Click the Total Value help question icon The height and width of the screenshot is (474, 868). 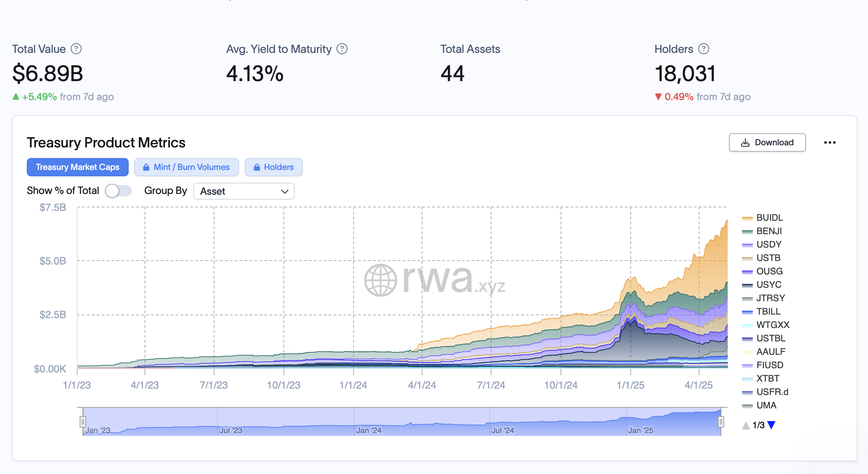pyautogui.click(x=76, y=49)
